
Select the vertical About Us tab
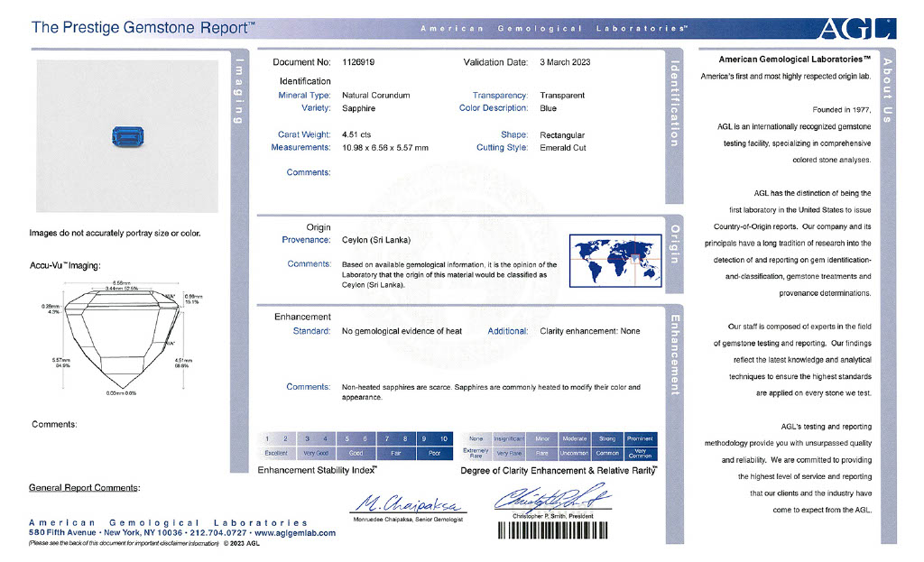tap(888, 90)
